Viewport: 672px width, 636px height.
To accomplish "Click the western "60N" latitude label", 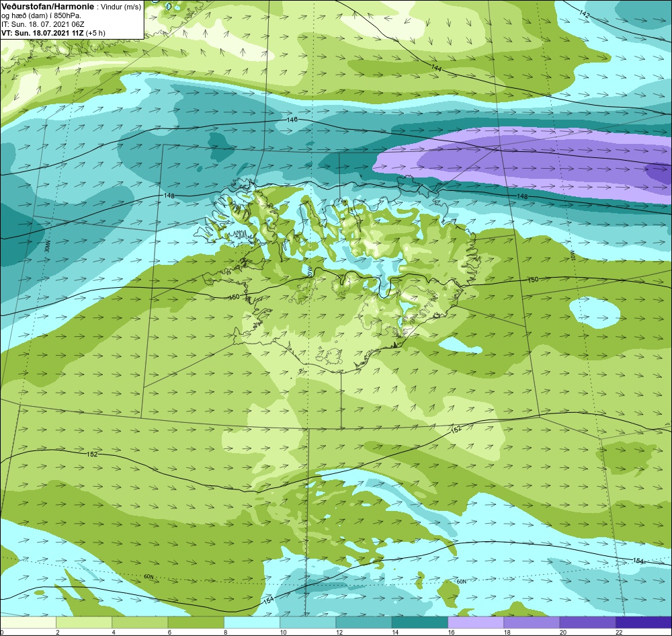I will click(x=149, y=578).
